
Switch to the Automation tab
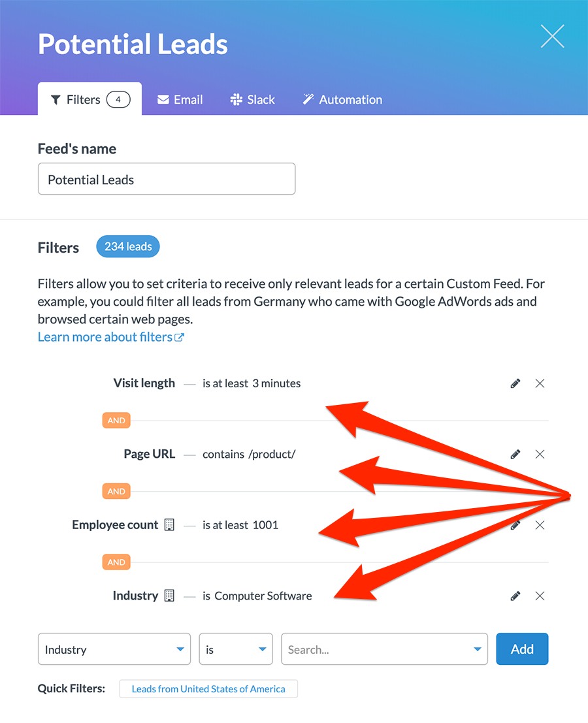point(342,99)
